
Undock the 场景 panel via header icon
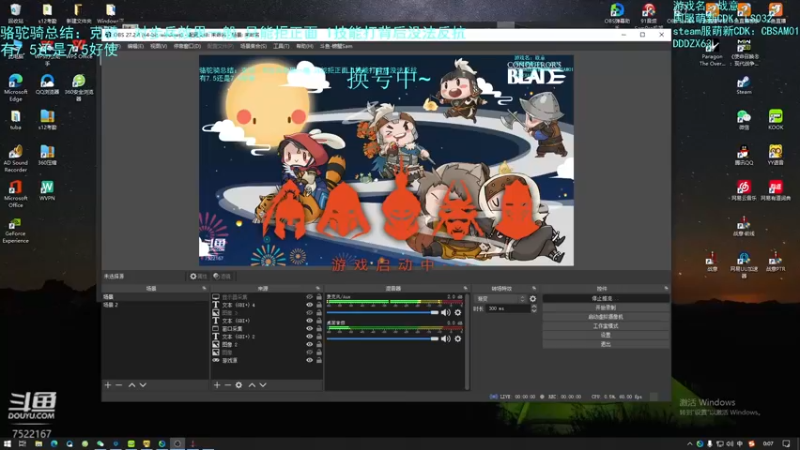[x=204, y=288]
